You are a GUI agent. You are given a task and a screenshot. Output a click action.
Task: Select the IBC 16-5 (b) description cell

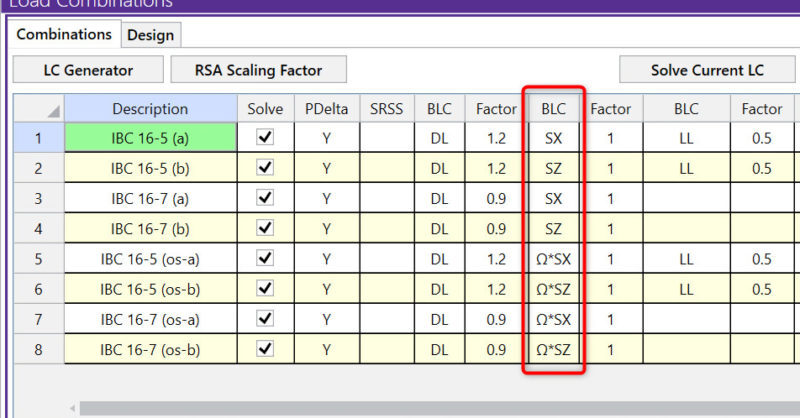[150, 168]
